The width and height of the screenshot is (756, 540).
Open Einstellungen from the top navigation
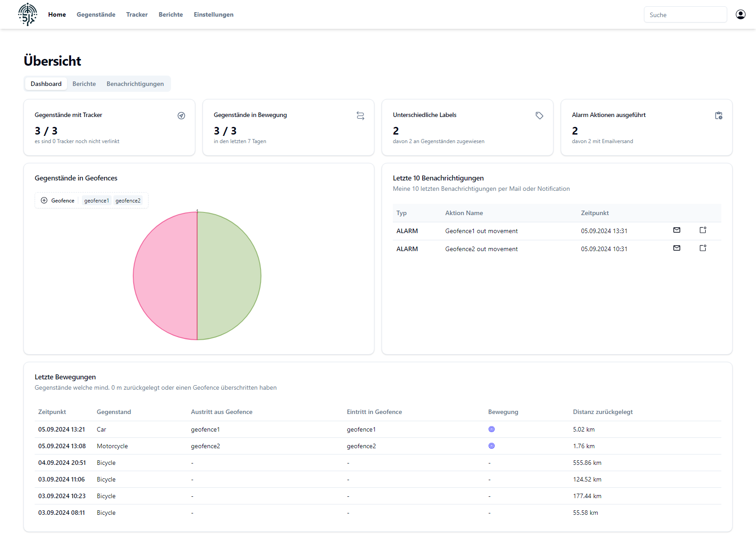pyautogui.click(x=213, y=14)
